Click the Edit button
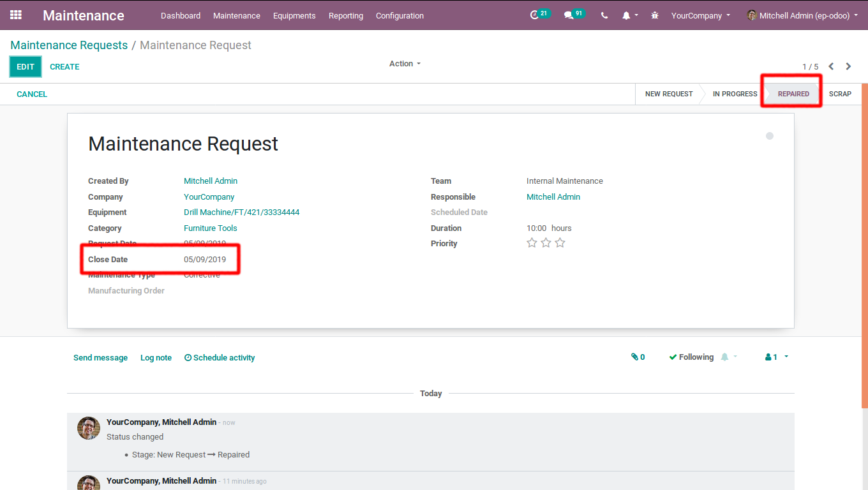The image size is (868, 490). [26, 66]
